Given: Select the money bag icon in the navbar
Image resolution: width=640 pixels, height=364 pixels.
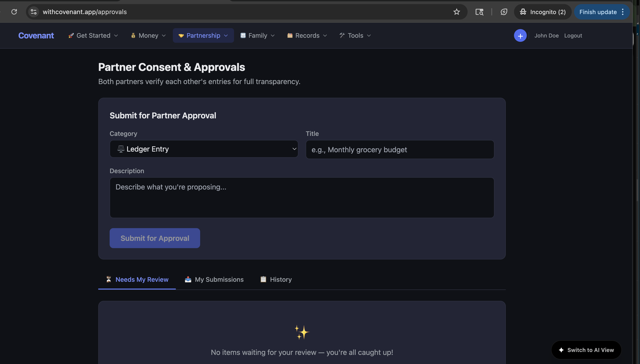Looking at the screenshot, I should click(x=133, y=35).
